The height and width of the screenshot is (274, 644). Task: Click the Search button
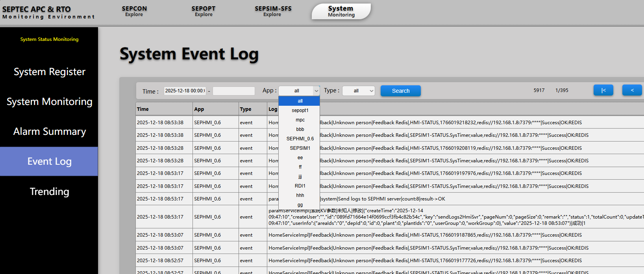tap(400, 91)
